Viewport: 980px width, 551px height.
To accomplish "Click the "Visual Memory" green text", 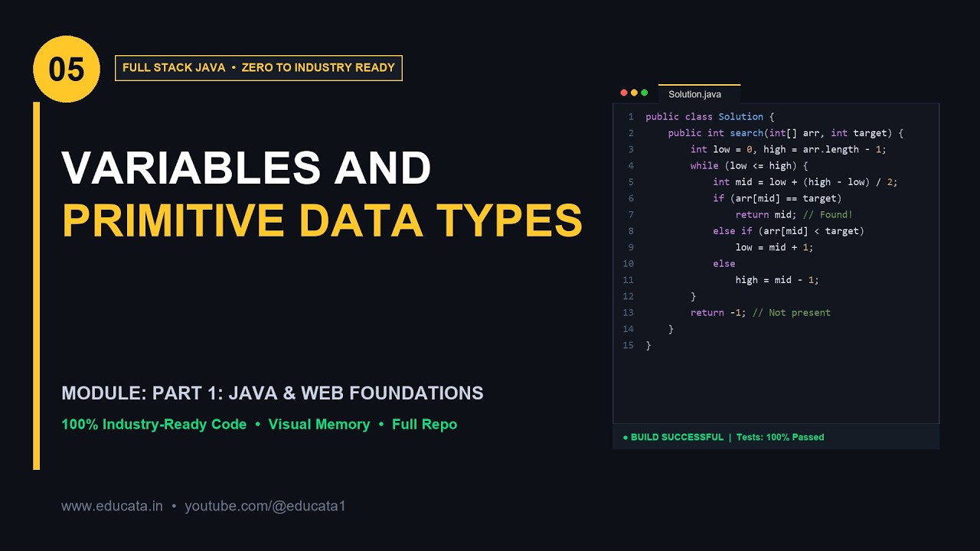I will coord(319,424).
